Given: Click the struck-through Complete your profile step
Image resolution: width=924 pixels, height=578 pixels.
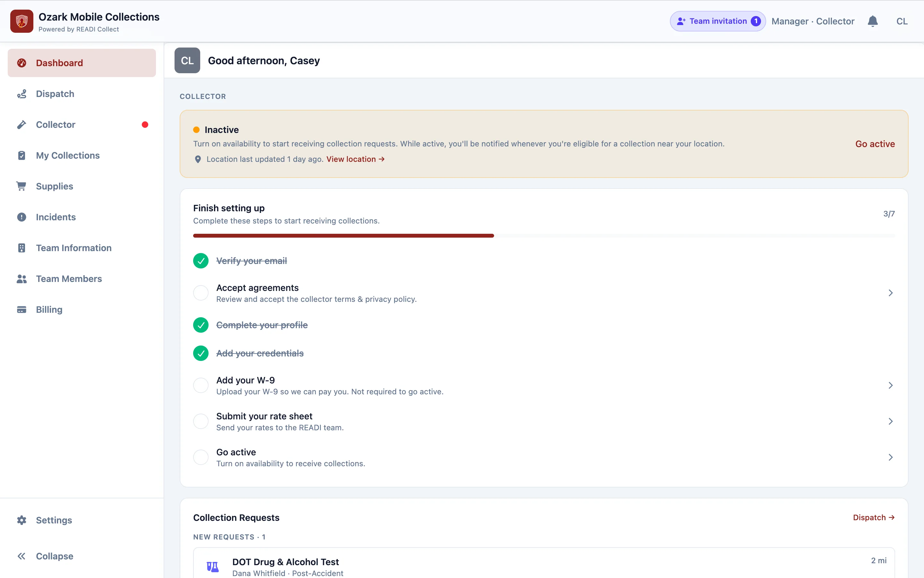Looking at the screenshot, I should 262,325.
